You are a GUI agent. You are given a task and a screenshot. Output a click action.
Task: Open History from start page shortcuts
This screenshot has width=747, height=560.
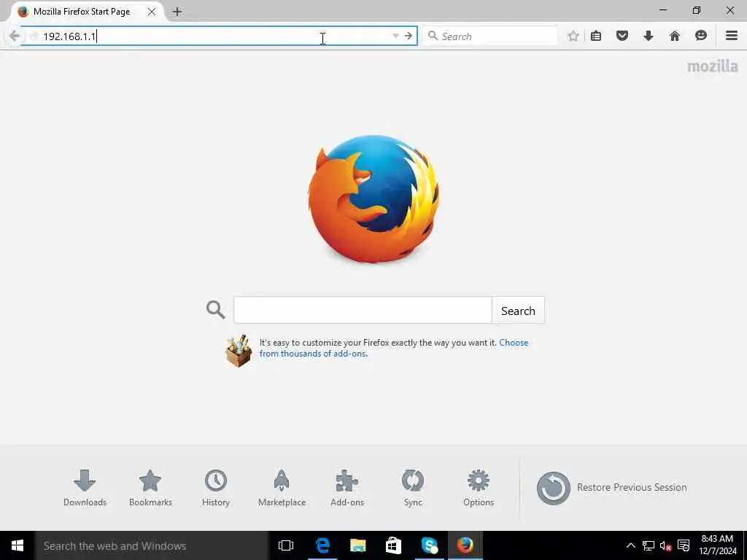click(x=216, y=488)
